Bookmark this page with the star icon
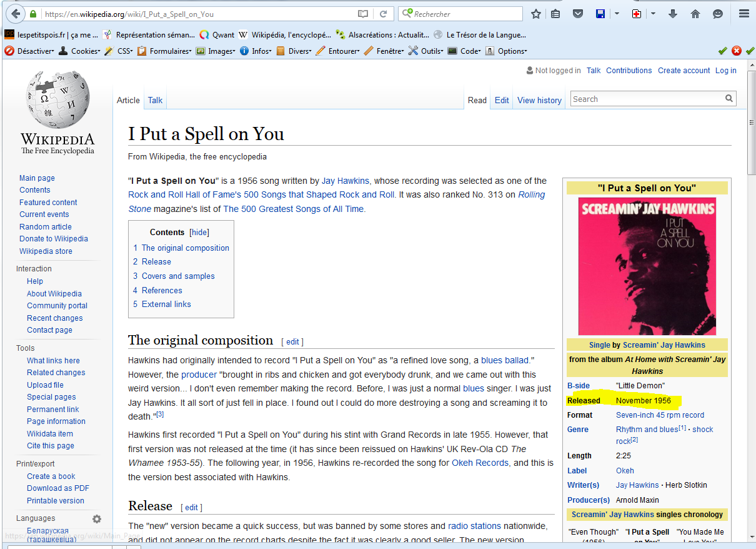The width and height of the screenshot is (756, 549). coord(535,14)
